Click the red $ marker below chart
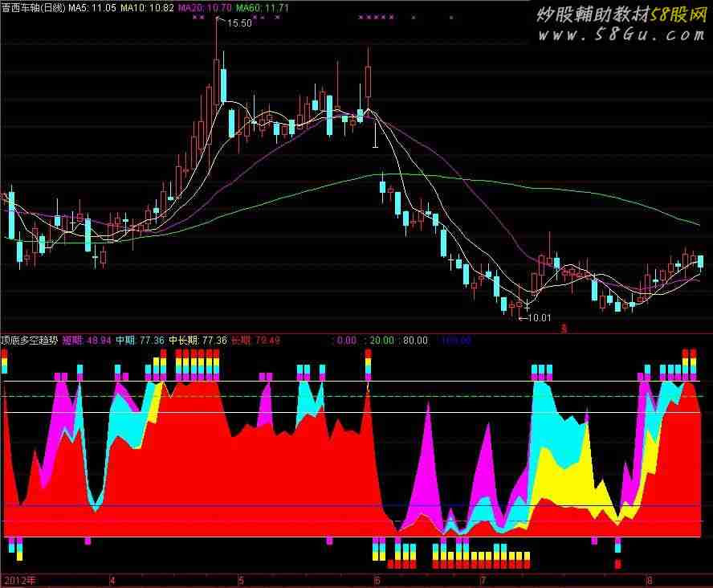The height and width of the screenshot is (588, 713). [x=564, y=328]
